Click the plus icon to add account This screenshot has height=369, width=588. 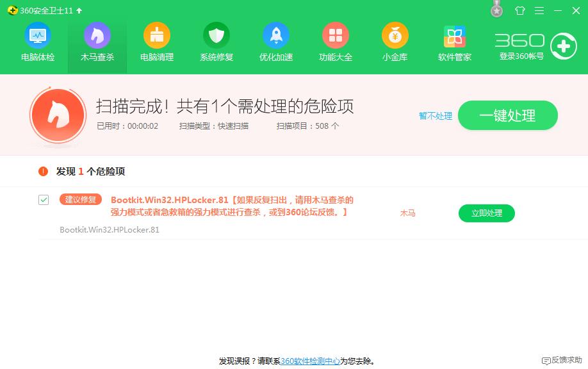pyautogui.click(x=565, y=45)
